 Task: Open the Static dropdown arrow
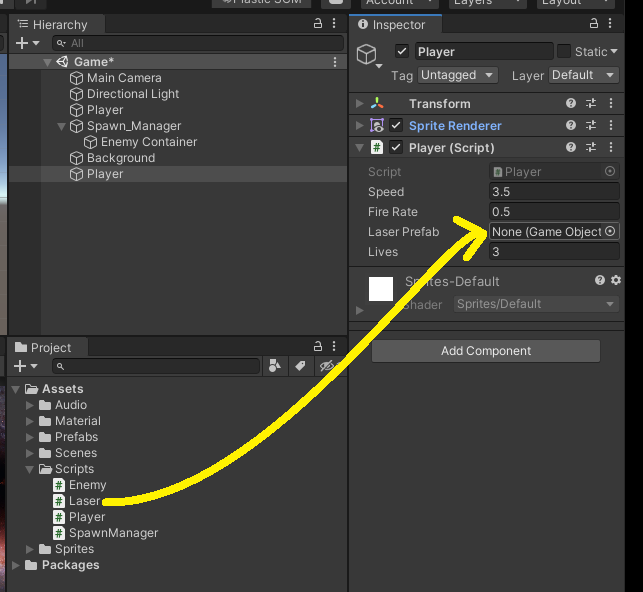(x=614, y=52)
